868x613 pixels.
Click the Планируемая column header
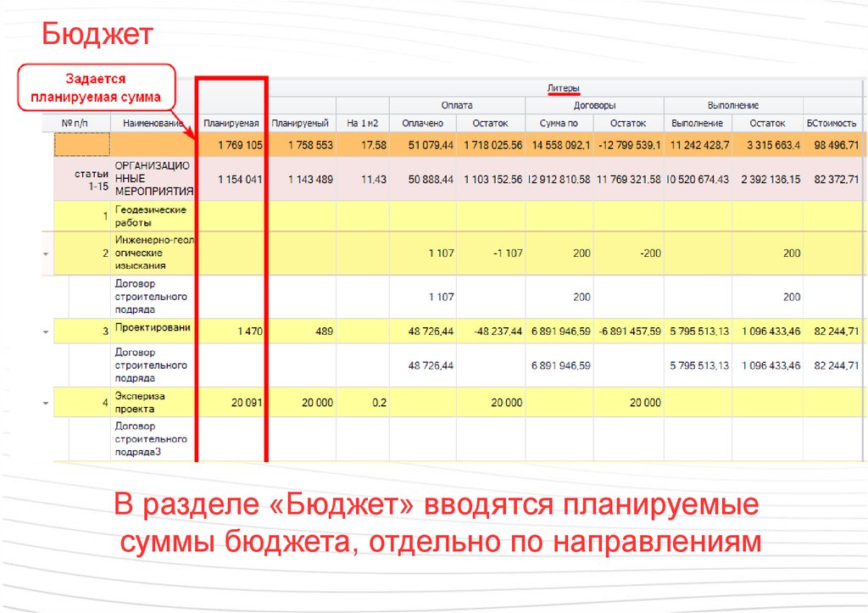coord(231,124)
